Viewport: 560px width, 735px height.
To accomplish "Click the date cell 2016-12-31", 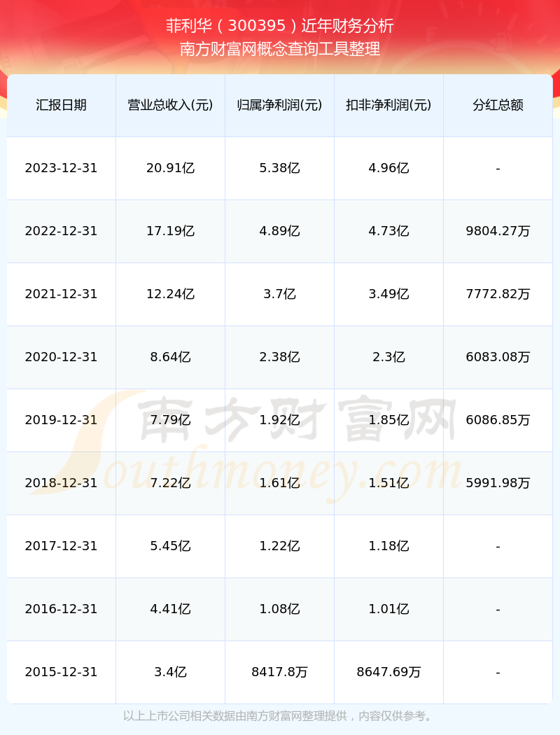I will tap(62, 609).
